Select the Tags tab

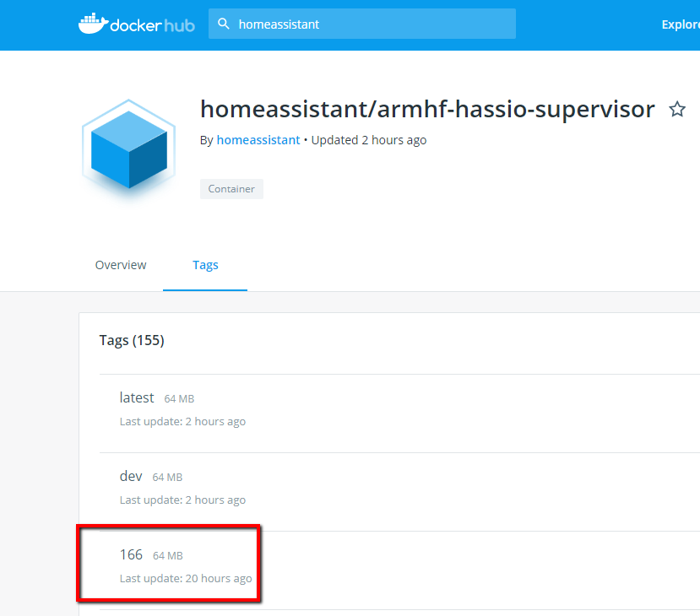click(x=205, y=264)
